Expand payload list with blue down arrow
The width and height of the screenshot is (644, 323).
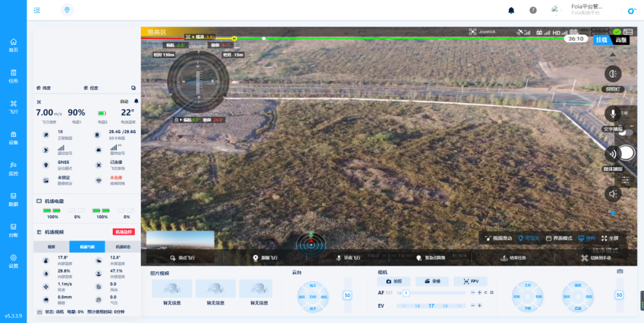click(612, 213)
